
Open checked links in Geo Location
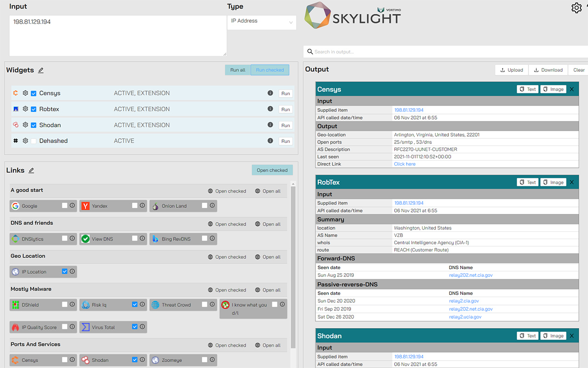227,257
